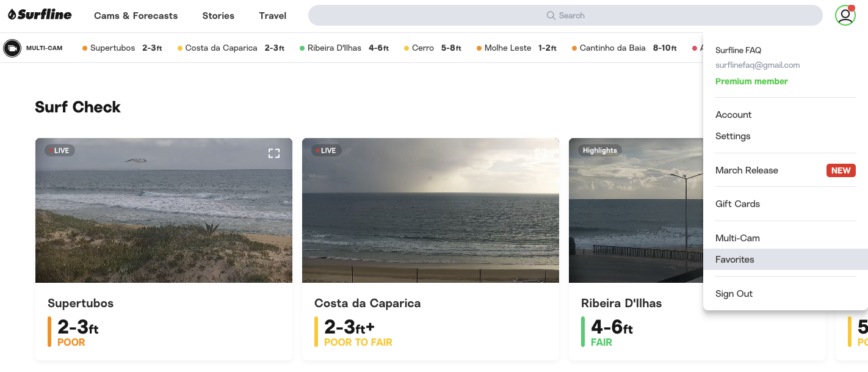Click the MULTI-CAM label in the spot bar
This screenshot has height=372, width=868.
(44, 48)
